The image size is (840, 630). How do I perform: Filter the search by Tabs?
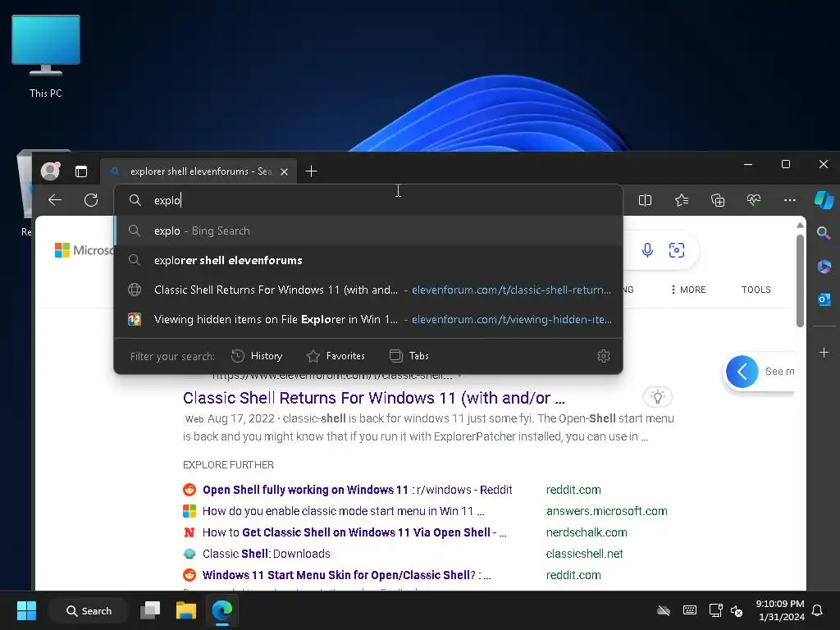[x=409, y=356]
